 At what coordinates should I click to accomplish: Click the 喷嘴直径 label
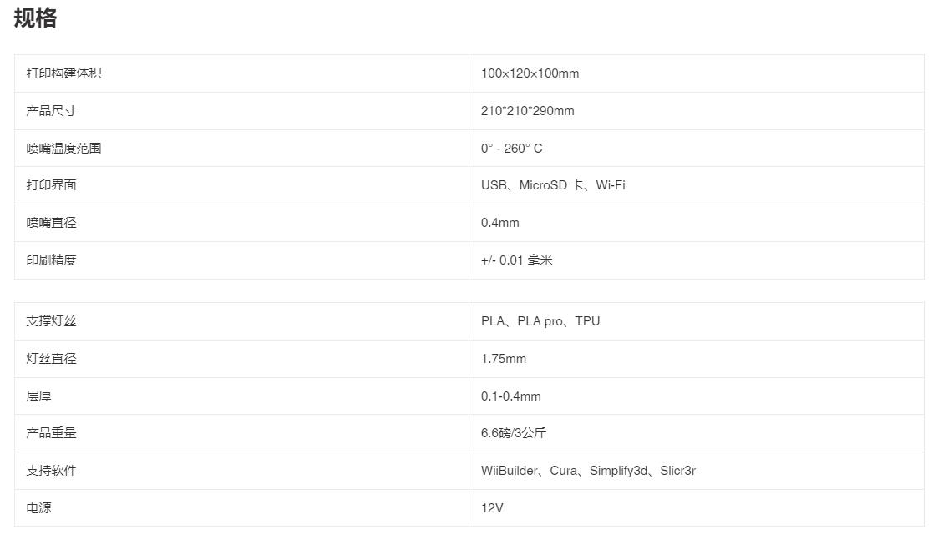pyautogui.click(x=51, y=223)
